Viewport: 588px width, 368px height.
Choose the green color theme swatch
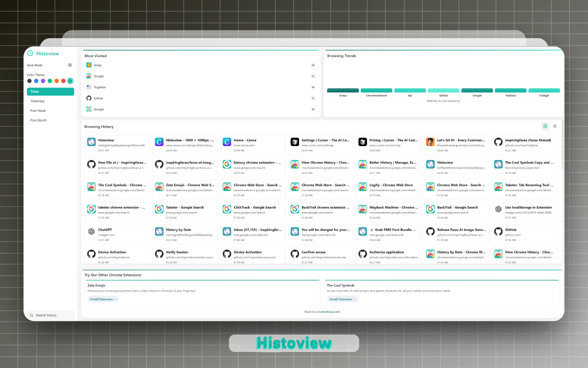click(x=50, y=81)
